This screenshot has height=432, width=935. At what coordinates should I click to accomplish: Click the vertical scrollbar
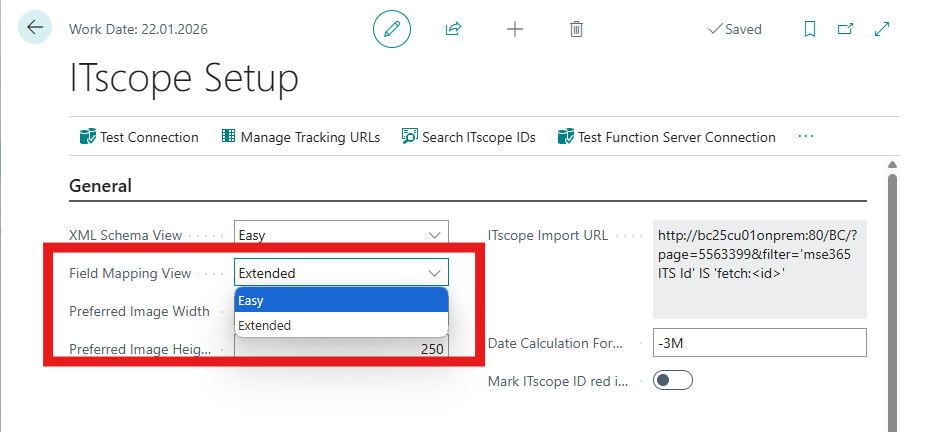coord(892,300)
